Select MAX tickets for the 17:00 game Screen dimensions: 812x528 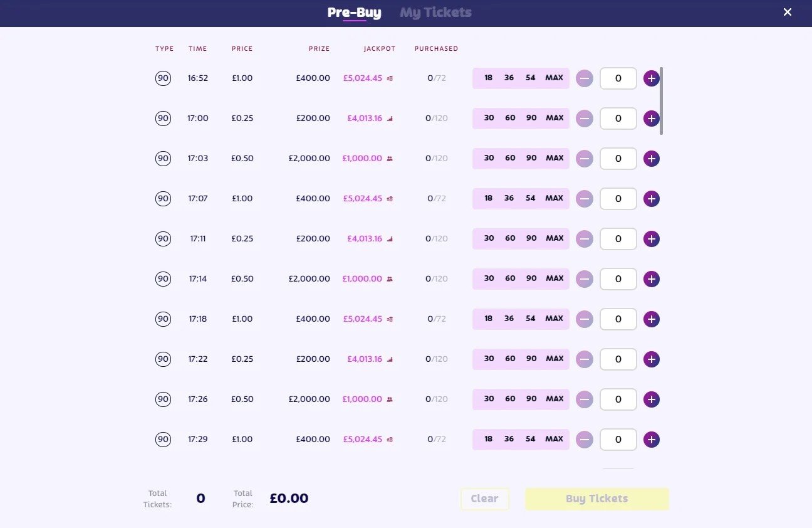pyautogui.click(x=554, y=118)
